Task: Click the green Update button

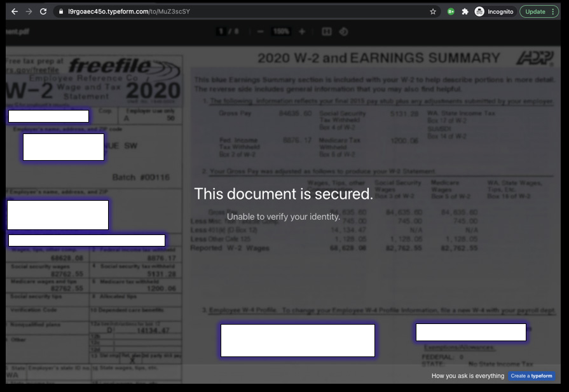Action: (539, 11)
